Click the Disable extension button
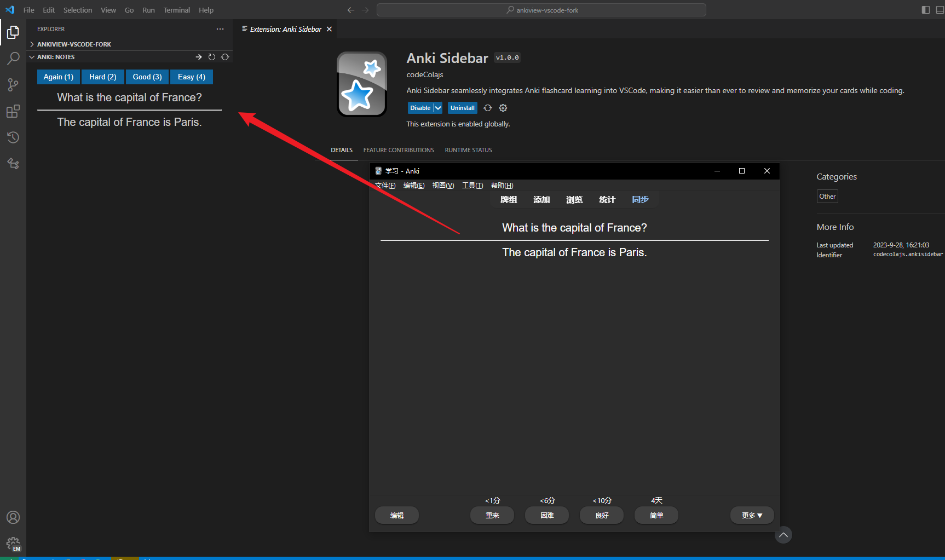945x560 pixels. click(420, 108)
